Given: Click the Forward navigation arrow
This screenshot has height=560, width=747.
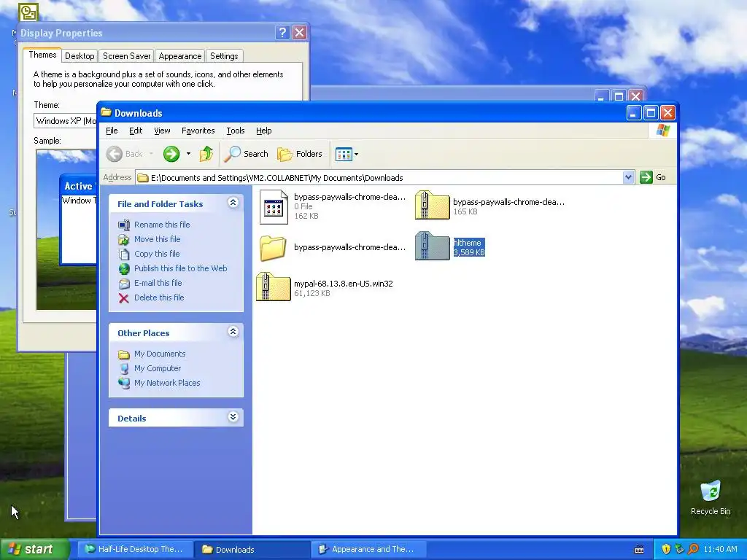Looking at the screenshot, I should point(171,154).
